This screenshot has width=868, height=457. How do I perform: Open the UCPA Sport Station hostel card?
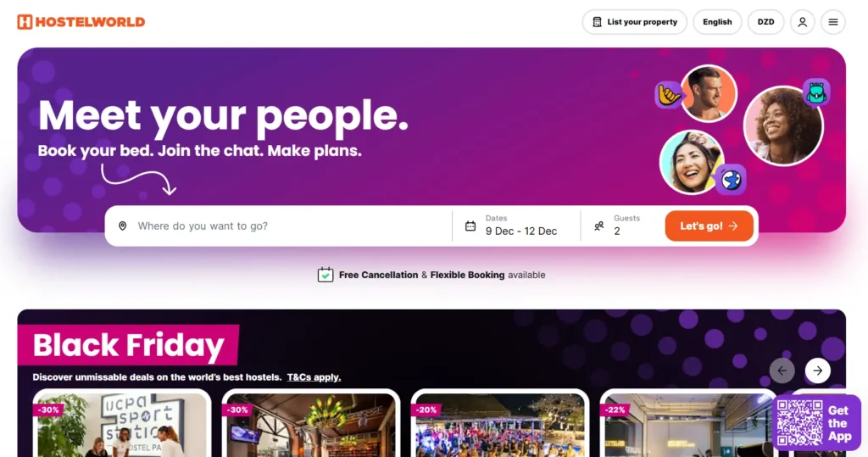pos(122,424)
